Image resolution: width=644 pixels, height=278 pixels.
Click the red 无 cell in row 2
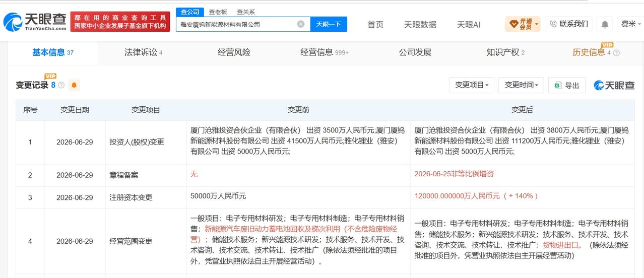click(x=194, y=174)
